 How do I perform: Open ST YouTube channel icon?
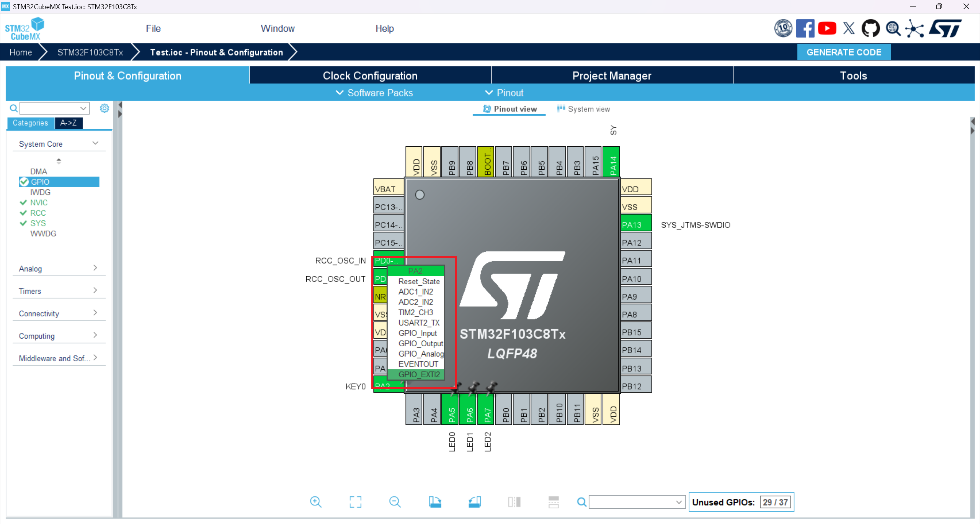click(x=827, y=28)
